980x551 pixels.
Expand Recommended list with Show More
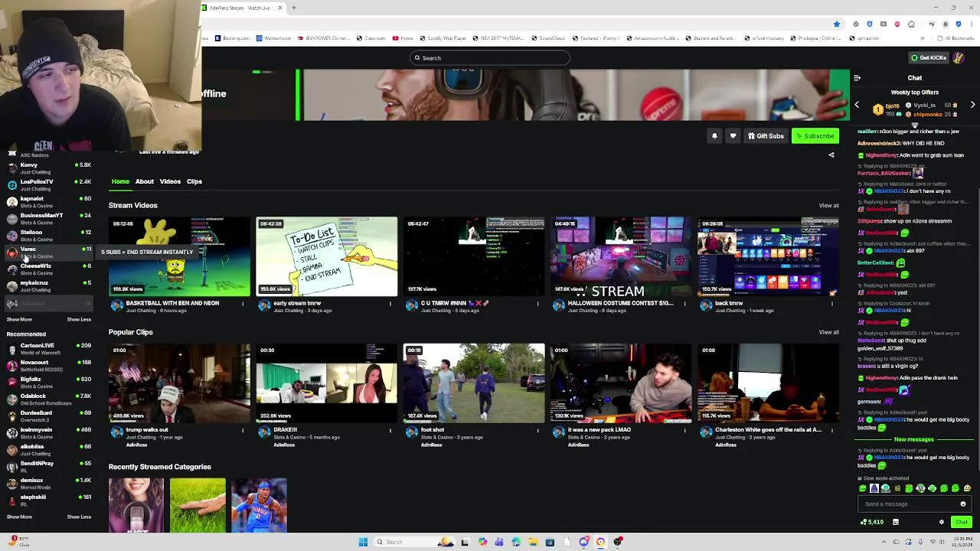coord(19,517)
